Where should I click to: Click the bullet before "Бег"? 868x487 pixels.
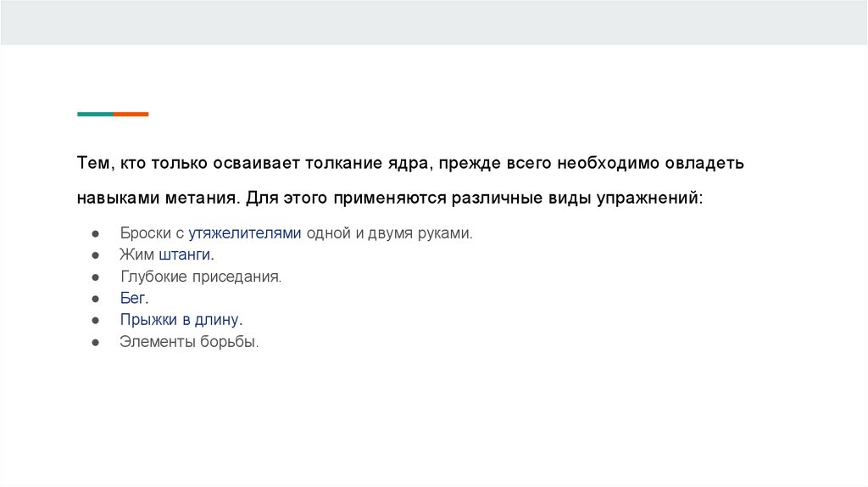(97, 299)
